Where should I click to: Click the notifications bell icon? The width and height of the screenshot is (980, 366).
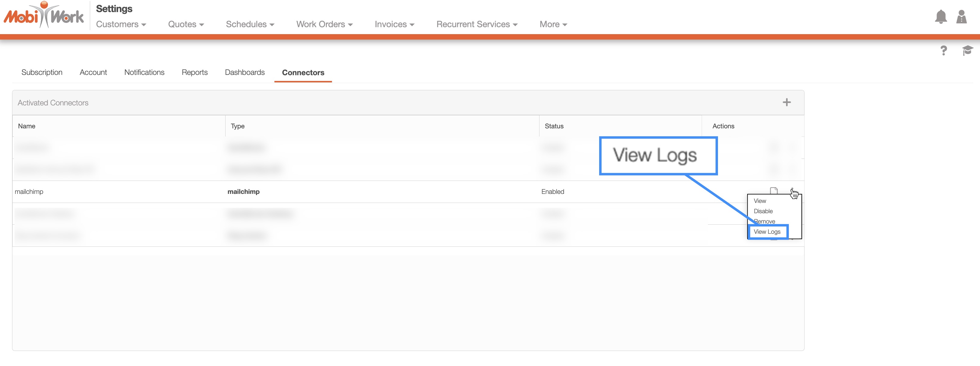coord(940,17)
